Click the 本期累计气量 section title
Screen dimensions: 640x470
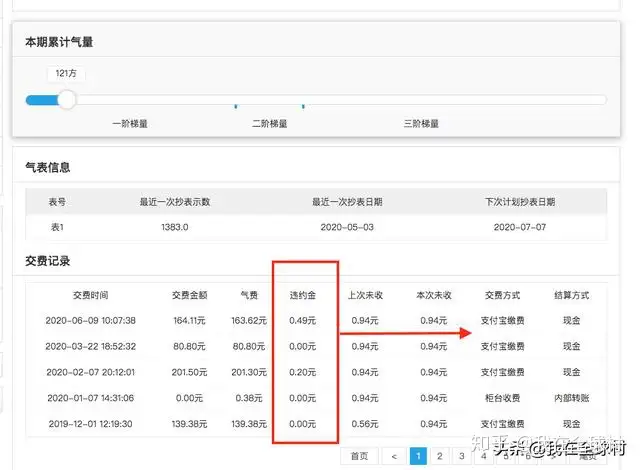[59, 42]
